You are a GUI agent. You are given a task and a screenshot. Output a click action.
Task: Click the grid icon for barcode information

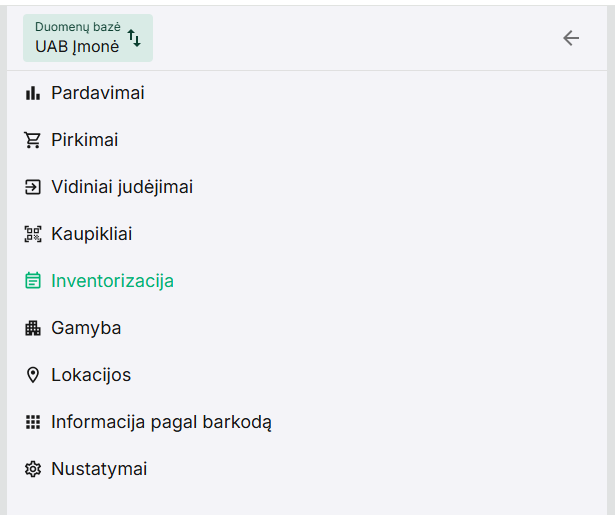pos(32,423)
